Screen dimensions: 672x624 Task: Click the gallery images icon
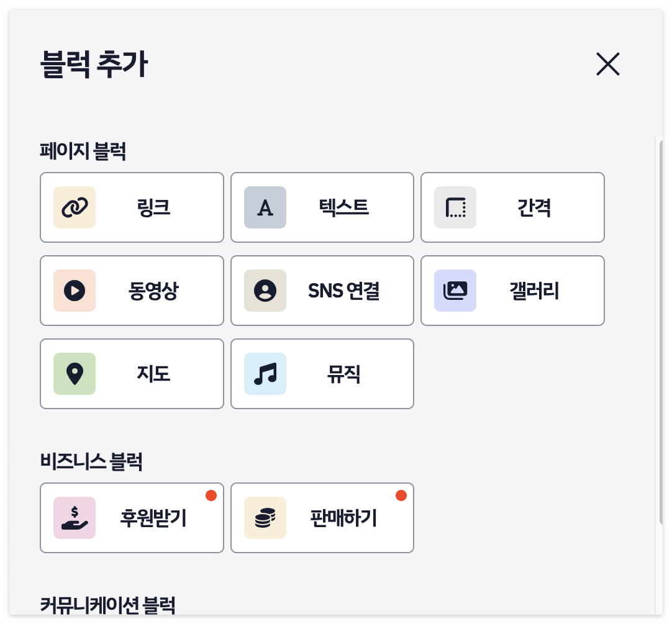point(455,291)
